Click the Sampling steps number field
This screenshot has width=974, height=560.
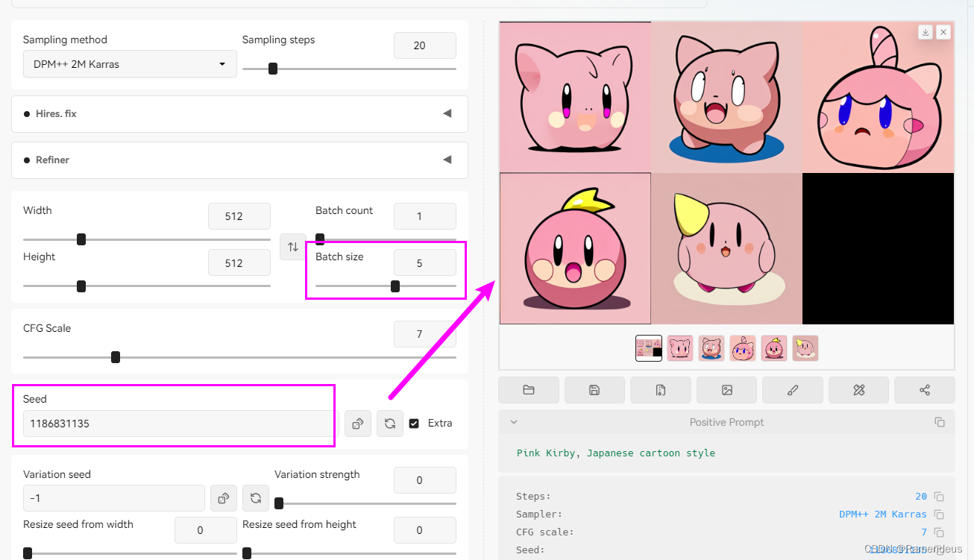tap(425, 45)
